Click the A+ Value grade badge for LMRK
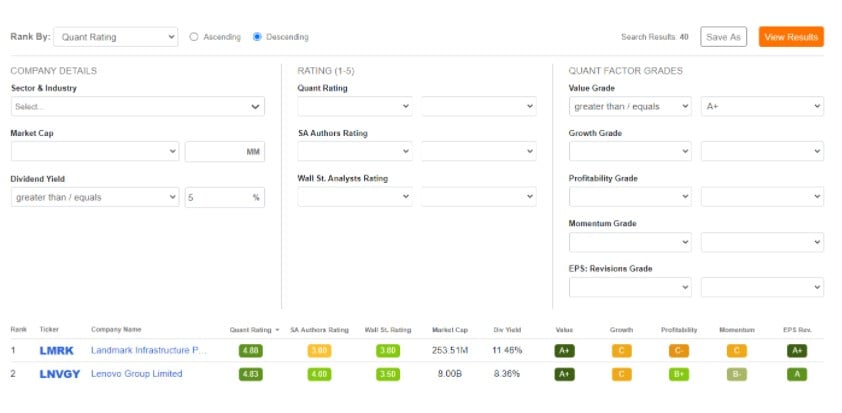The image size is (842, 413). [x=564, y=351]
